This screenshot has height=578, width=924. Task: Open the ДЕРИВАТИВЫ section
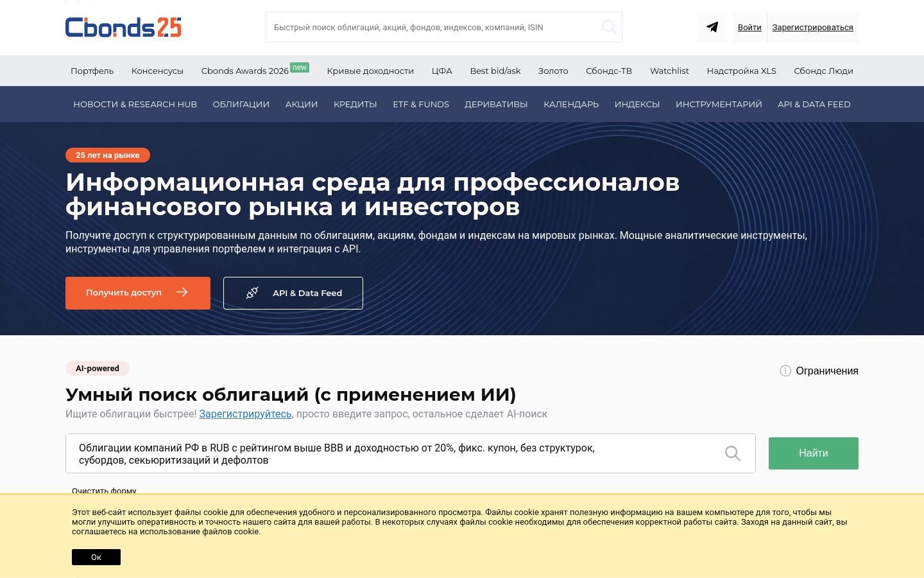coord(496,104)
